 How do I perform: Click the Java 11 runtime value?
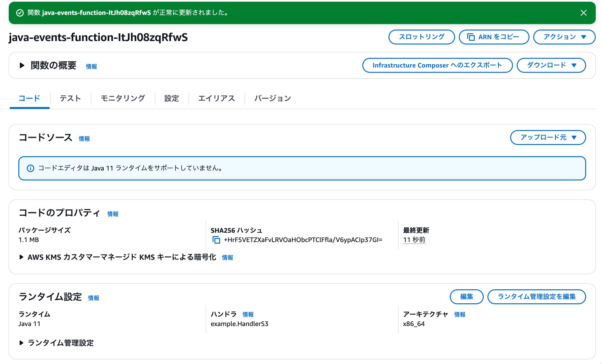pos(29,324)
